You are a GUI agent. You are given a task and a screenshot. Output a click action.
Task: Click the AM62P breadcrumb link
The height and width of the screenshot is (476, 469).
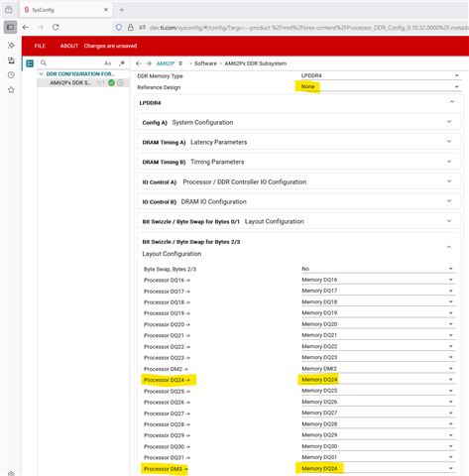point(166,63)
